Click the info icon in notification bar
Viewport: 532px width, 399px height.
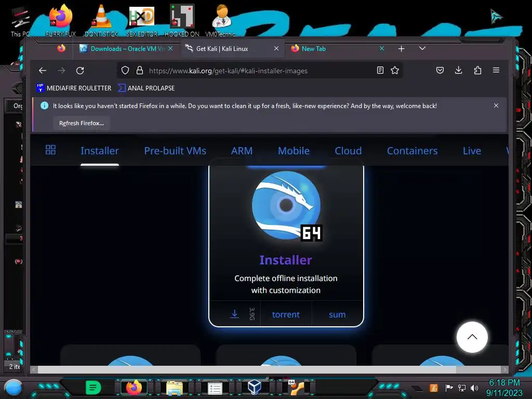45,105
